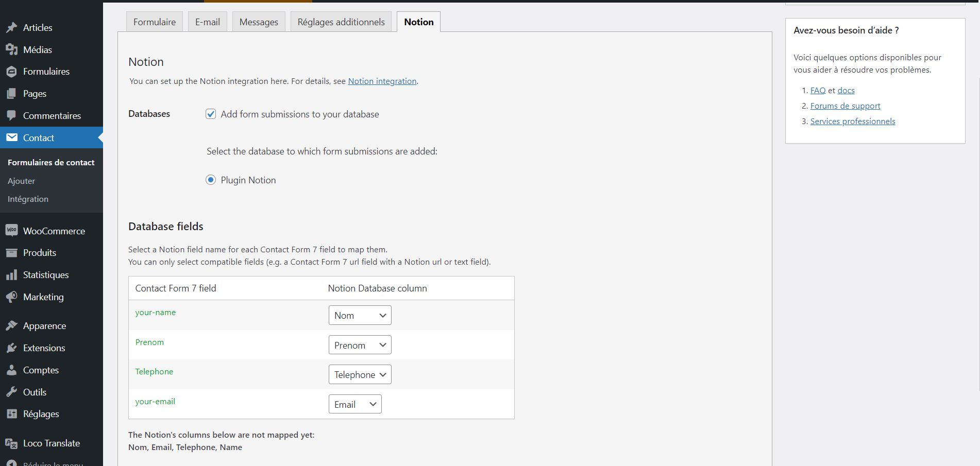The width and height of the screenshot is (980, 466).
Task: Open the Email dropdown for your-email
Action: tap(355, 404)
